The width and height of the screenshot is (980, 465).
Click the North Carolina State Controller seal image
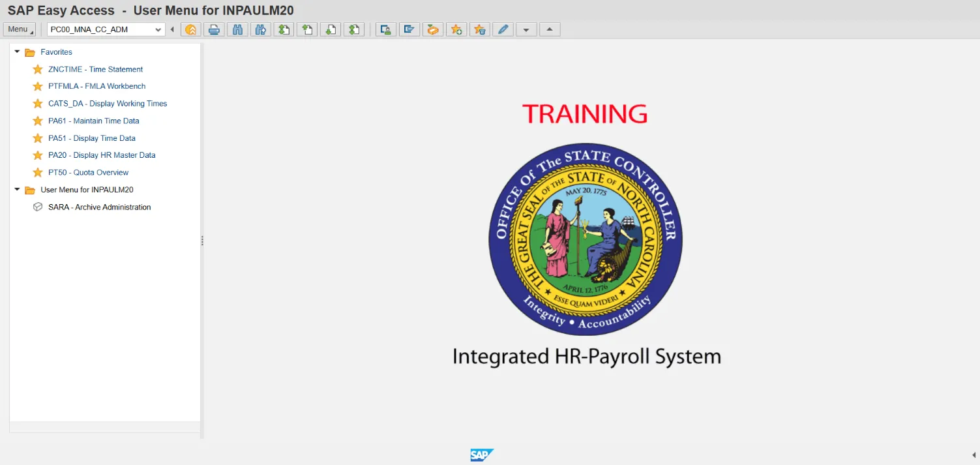point(586,239)
